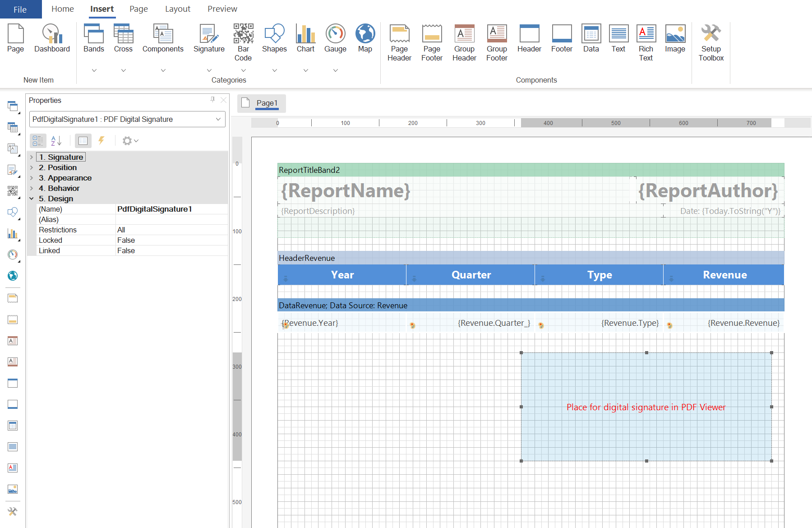
Task: Show Events with the lightning bolt button
Action: click(x=101, y=140)
